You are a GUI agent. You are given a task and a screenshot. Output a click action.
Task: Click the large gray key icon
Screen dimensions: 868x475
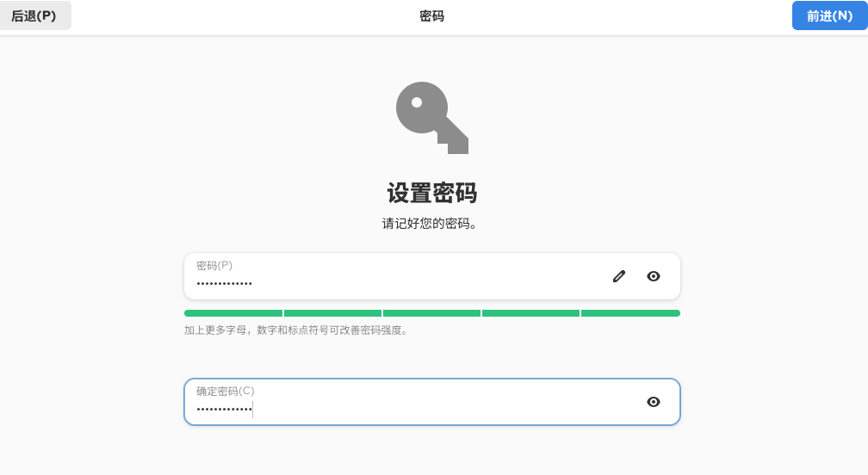tap(432, 118)
